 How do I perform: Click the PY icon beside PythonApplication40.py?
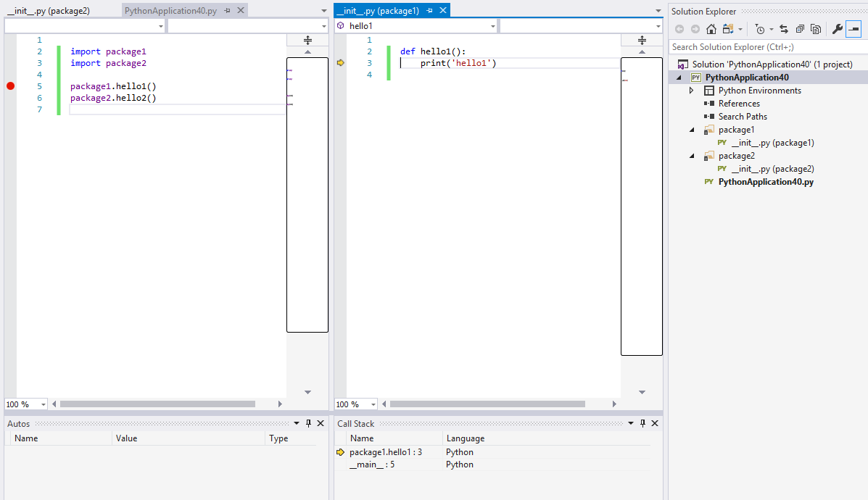pyautogui.click(x=708, y=182)
